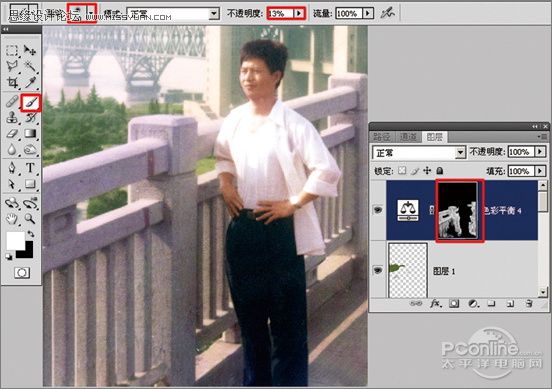552x389 pixels.
Task: Select the Dodge tool
Action: 30,150
